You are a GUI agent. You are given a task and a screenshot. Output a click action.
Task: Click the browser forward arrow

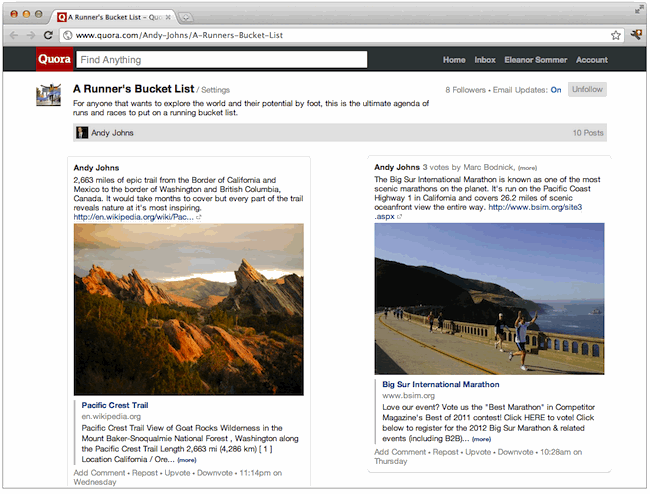click(31, 35)
